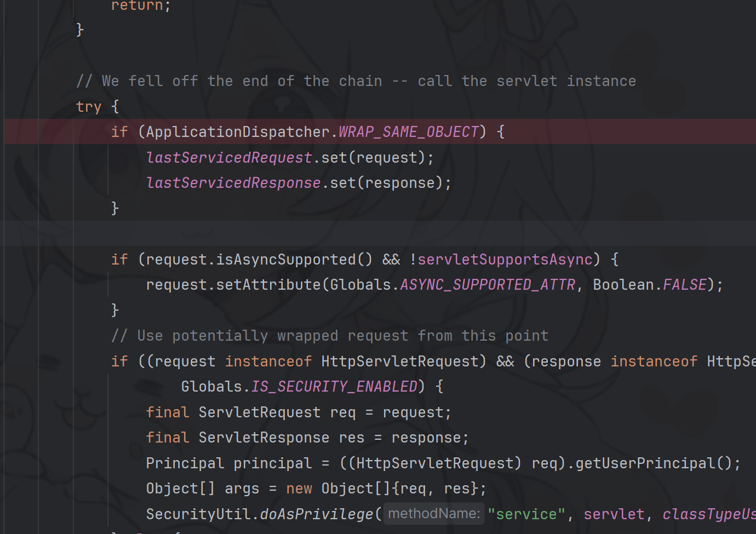Click the "Use potentially wrapped request" comment
This screenshot has height=534, width=756.
(x=330, y=336)
